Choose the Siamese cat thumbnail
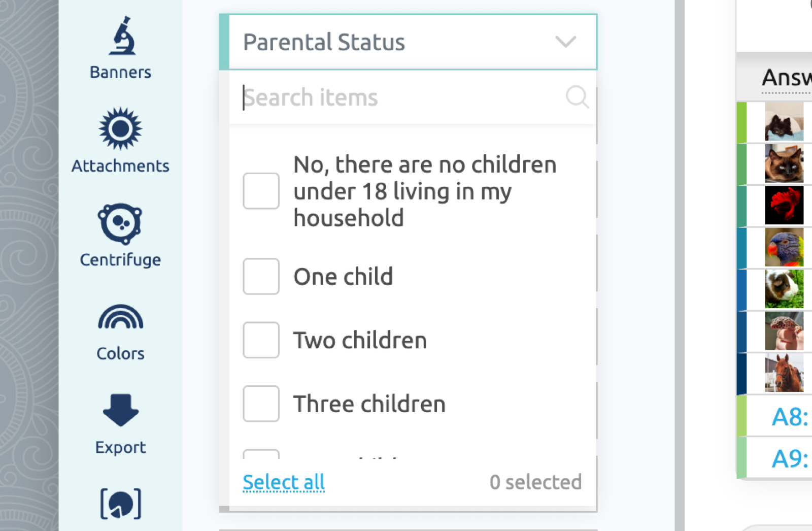The width and height of the screenshot is (812, 531). click(784, 163)
